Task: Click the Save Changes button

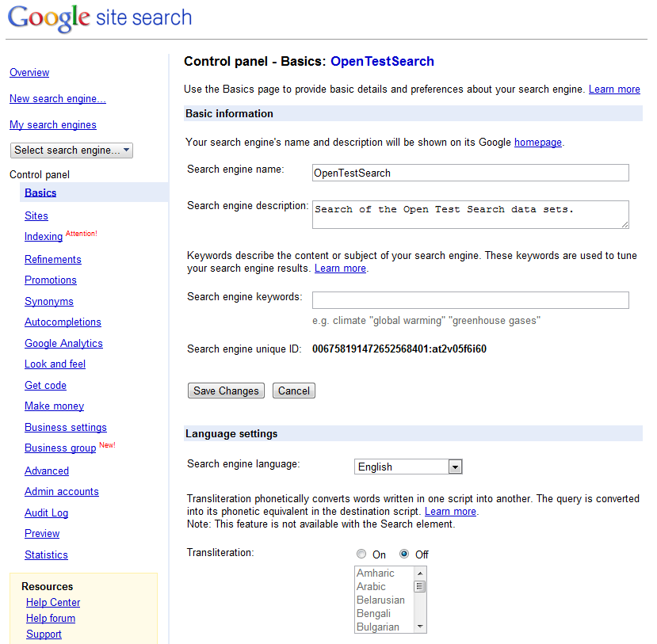Action: point(226,391)
